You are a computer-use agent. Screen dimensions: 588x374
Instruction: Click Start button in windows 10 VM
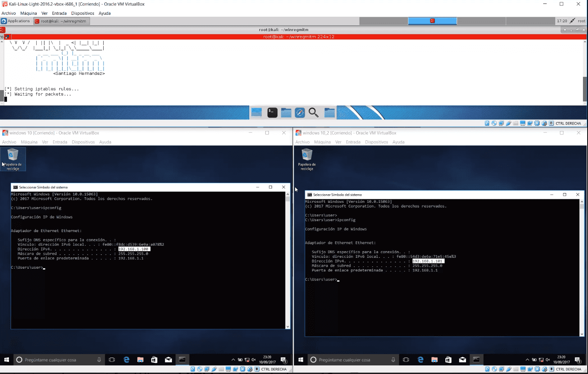(x=7, y=360)
